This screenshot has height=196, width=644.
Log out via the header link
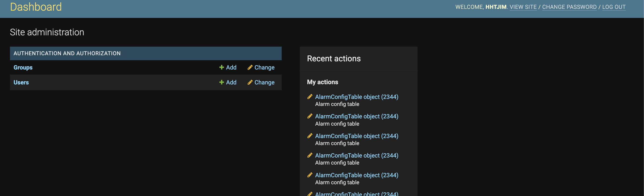tap(614, 7)
